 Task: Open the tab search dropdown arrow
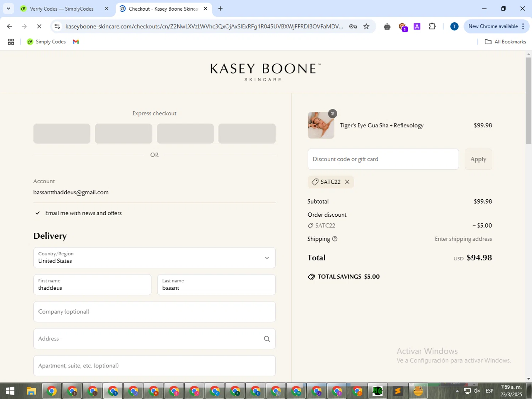pyautogui.click(x=8, y=9)
